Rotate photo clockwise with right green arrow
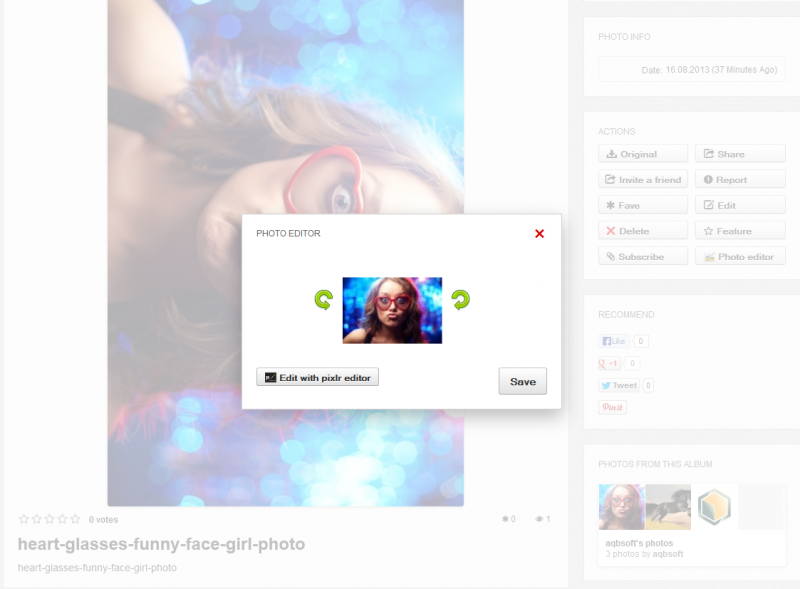 [460, 300]
